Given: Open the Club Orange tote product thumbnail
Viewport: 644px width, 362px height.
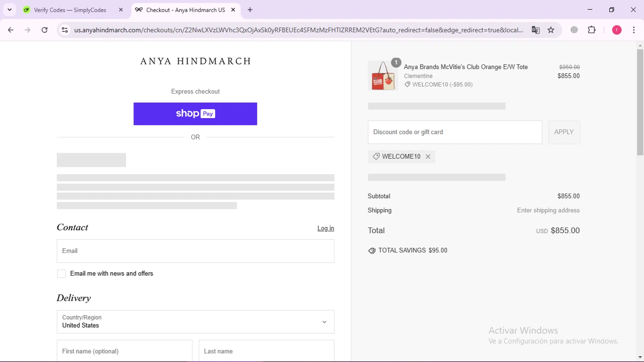Looking at the screenshot, I should (383, 76).
